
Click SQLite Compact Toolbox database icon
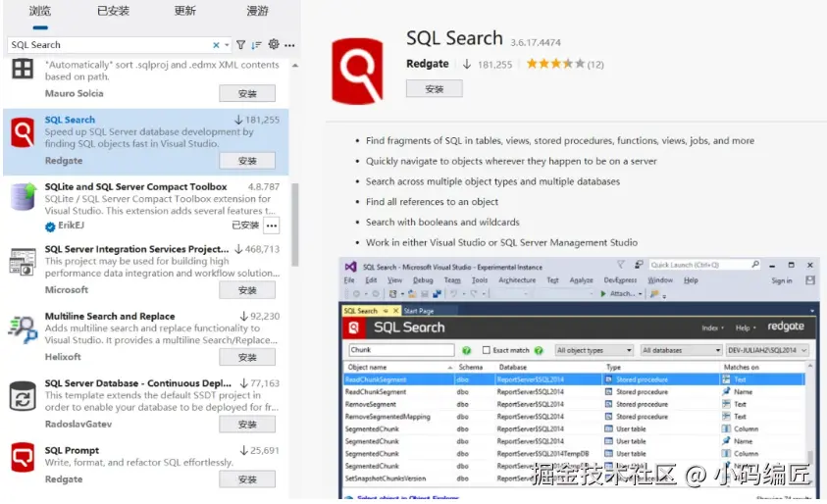[x=24, y=197]
